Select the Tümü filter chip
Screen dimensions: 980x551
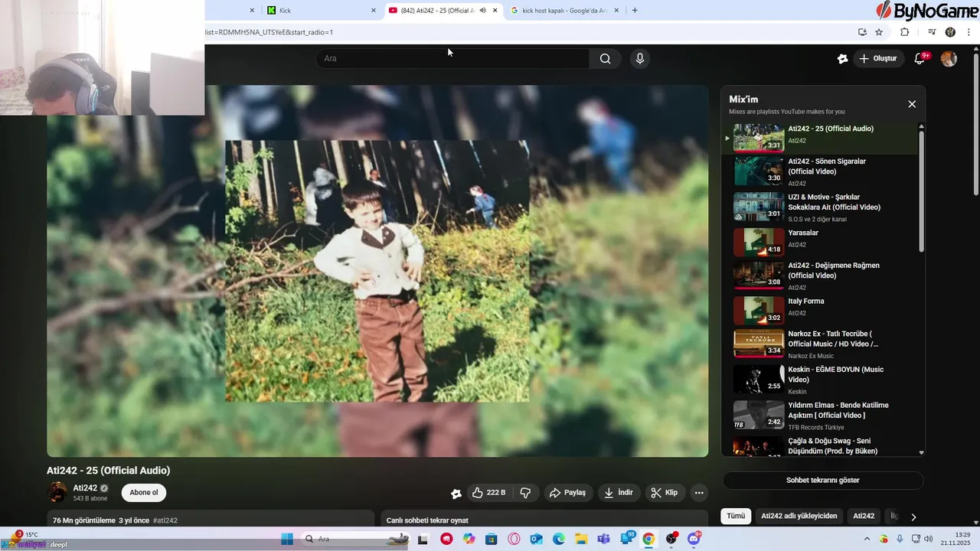(x=736, y=517)
